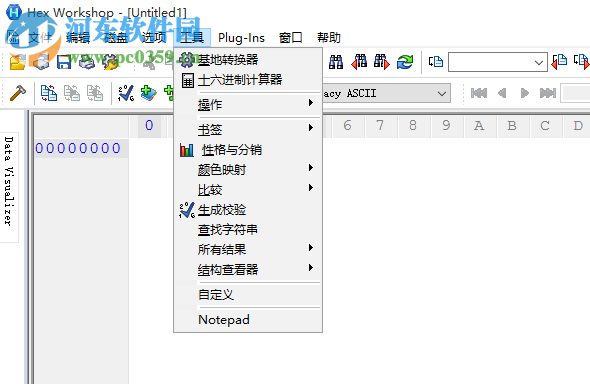Image resolution: width=590 pixels, height=384 pixels.
Task: Click column header 7 in hex view
Action: [380, 125]
